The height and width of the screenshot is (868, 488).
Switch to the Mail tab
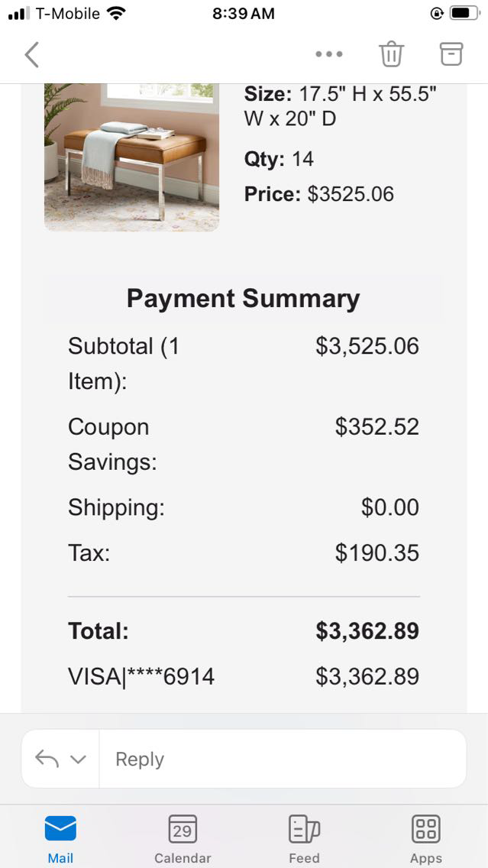[60, 838]
